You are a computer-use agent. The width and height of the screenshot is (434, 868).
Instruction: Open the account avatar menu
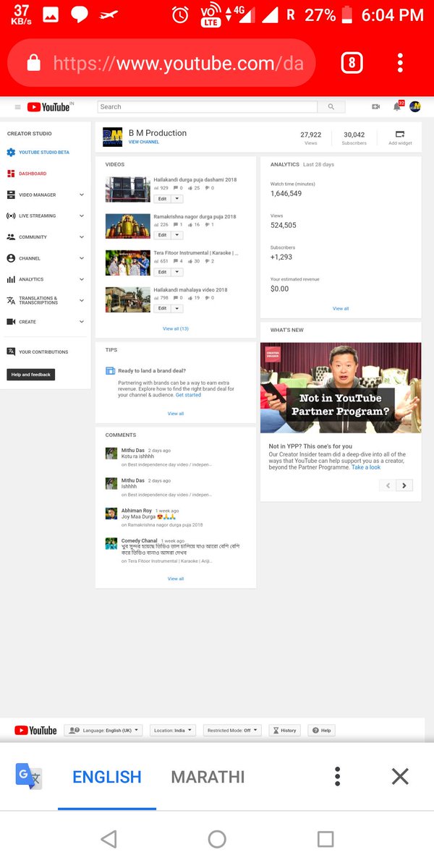point(415,106)
